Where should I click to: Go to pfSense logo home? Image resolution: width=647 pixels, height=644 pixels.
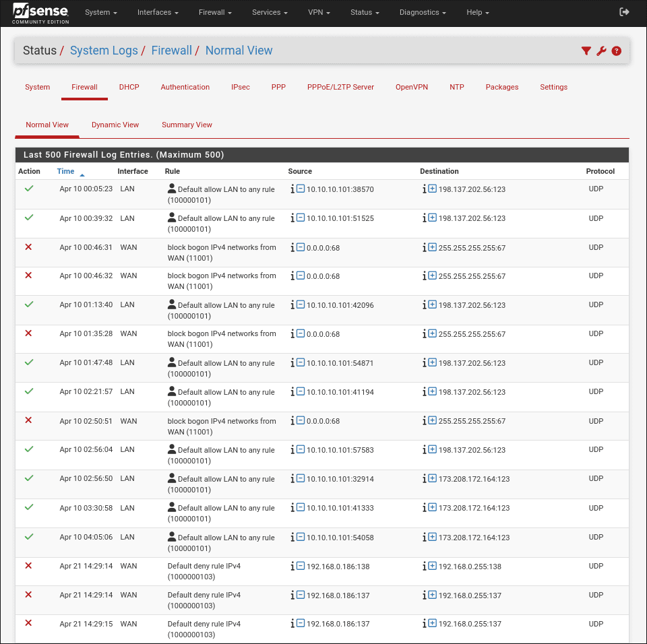click(40, 13)
